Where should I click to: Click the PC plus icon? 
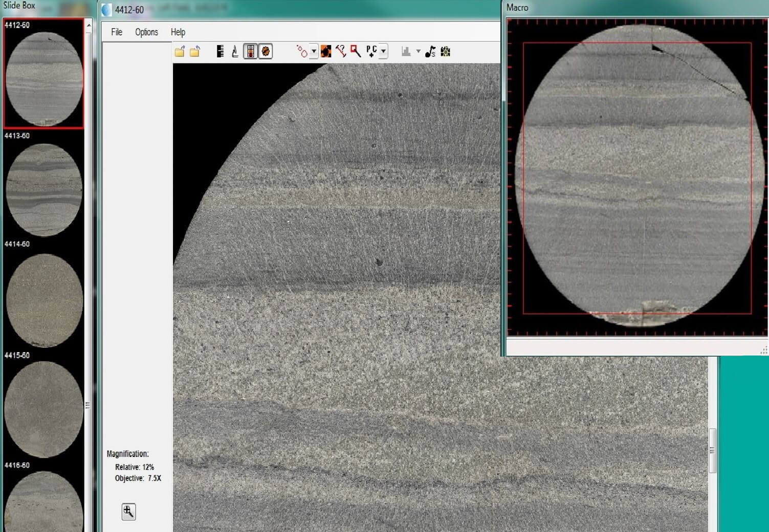click(x=371, y=52)
